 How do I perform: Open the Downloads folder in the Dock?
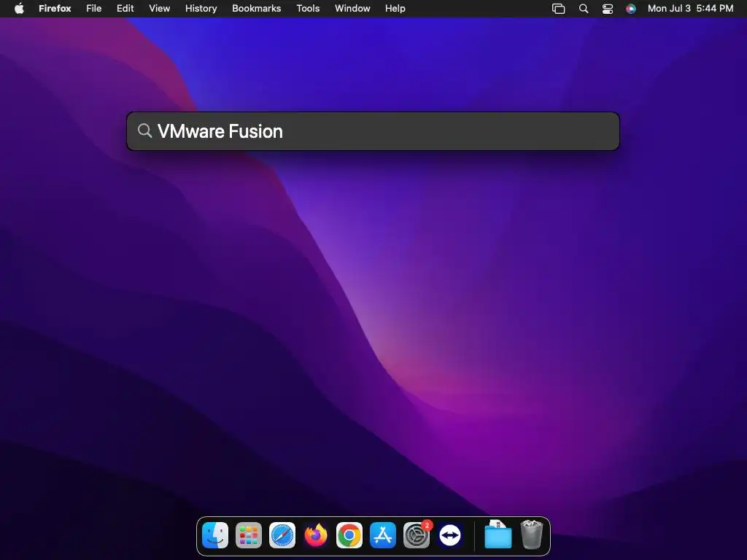(x=498, y=535)
